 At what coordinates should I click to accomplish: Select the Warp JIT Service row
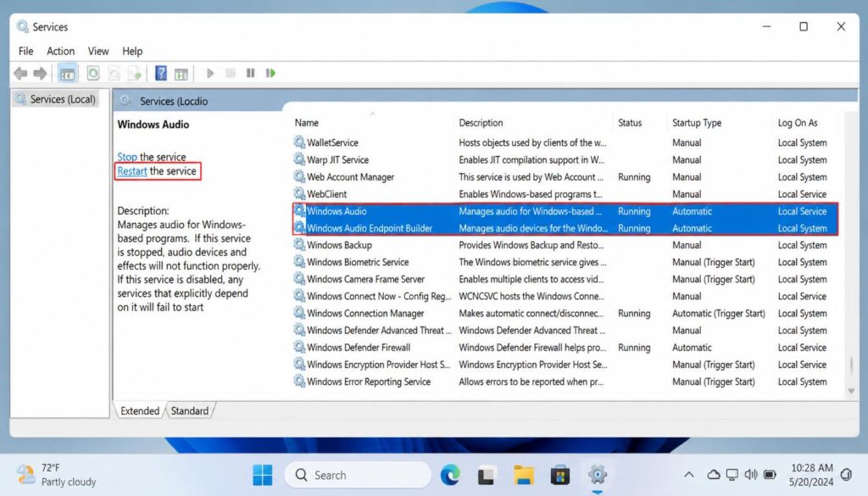565,159
